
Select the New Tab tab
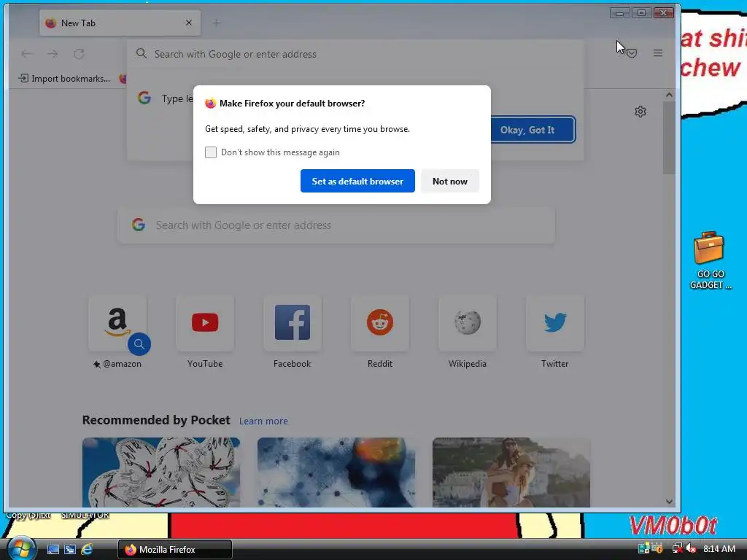[x=120, y=23]
